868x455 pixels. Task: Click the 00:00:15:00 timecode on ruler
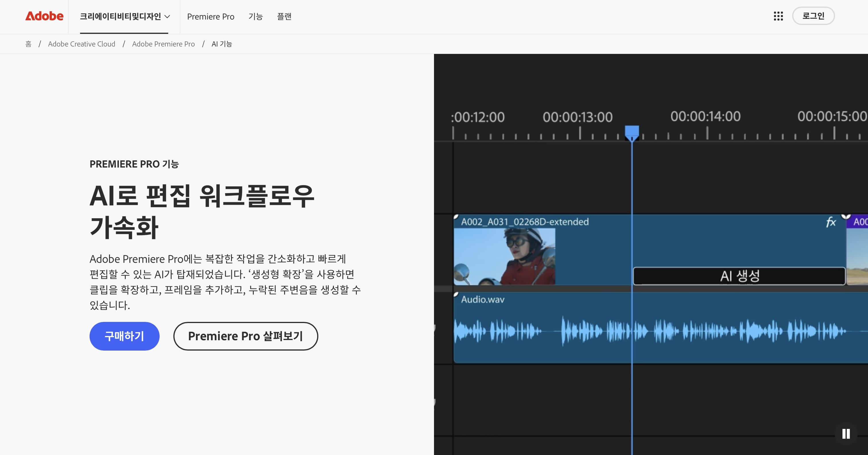tap(832, 116)
